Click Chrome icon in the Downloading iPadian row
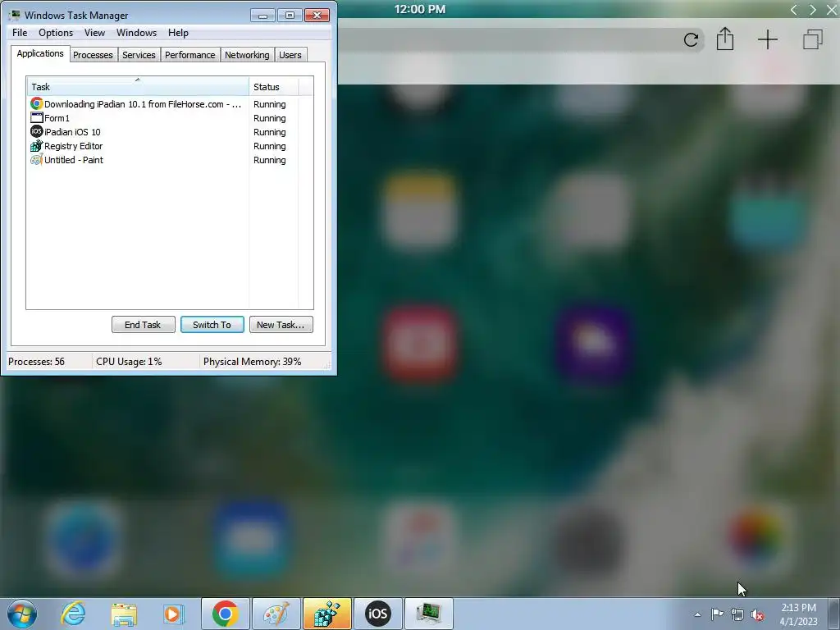 tap(36, 103)
